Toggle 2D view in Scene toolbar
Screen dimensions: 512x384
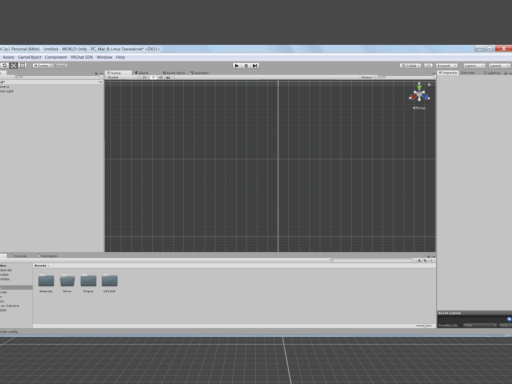point(145,77)
